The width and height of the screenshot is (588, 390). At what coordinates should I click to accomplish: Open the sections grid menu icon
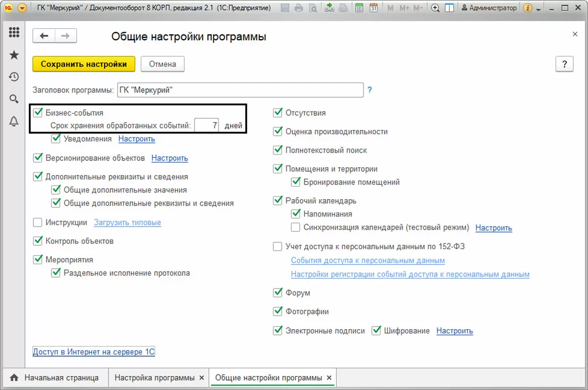pyautogui.click(x=14, y=33)
